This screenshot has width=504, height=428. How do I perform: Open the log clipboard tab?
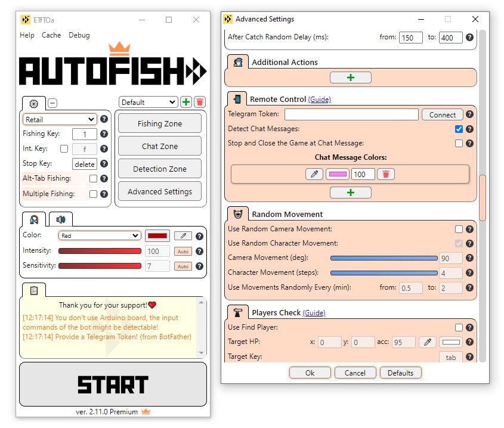pyautogui.click(x=34, y=290)
